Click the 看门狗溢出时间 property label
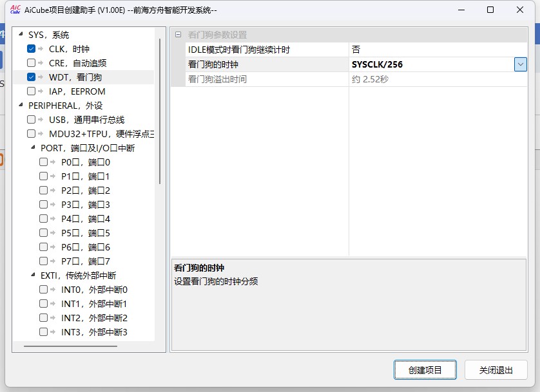 pos(217,79)
